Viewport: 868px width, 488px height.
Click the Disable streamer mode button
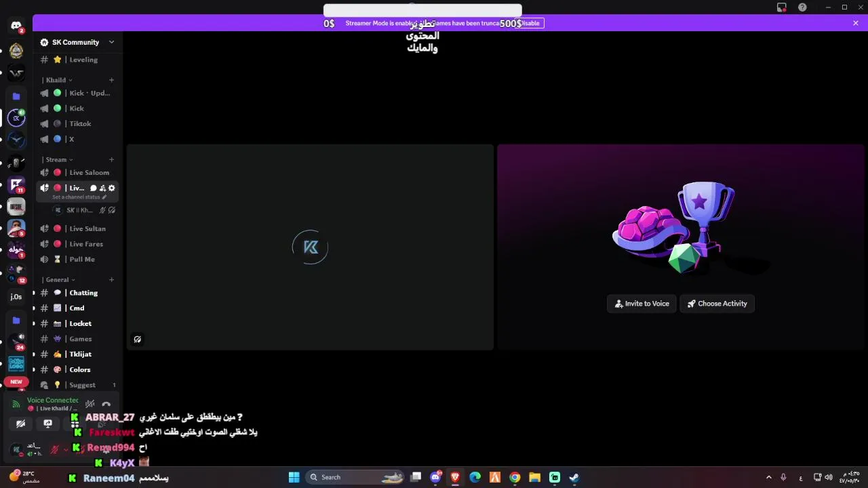tap(529, 23)
